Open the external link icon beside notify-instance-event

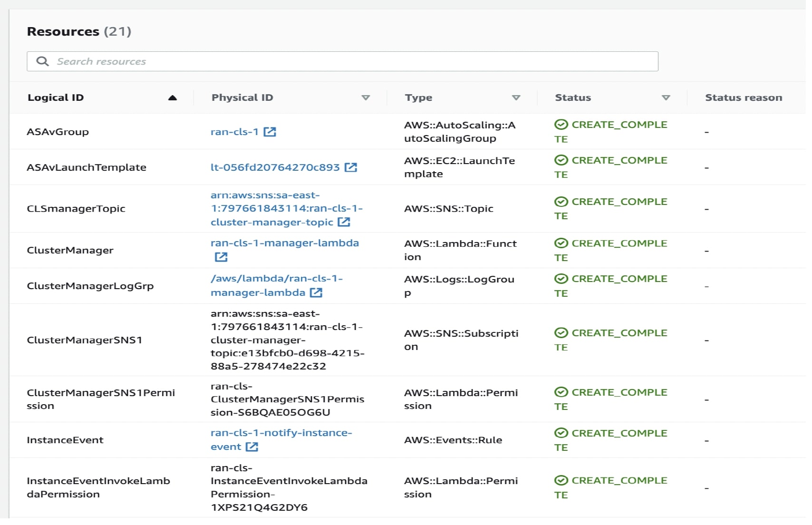coord(252,447)
